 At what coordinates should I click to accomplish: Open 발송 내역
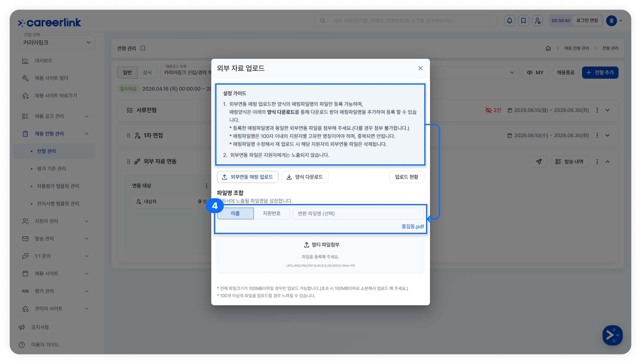[x=569, y=162]
